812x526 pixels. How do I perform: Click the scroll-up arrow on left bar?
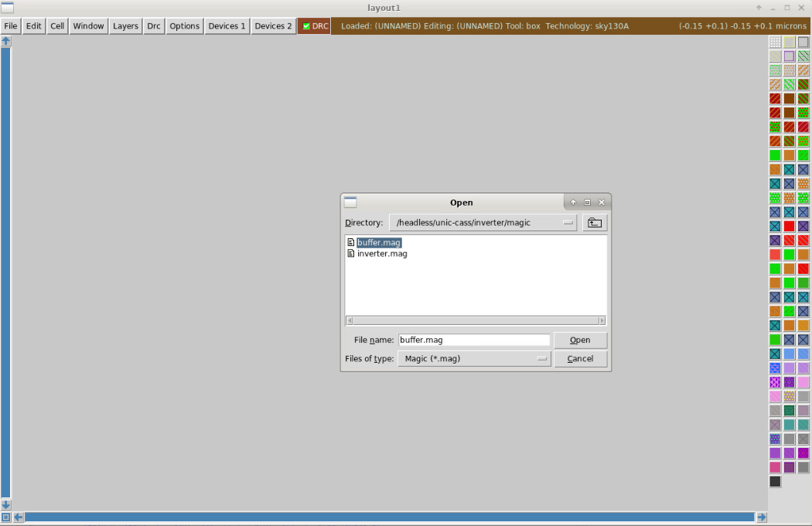click(5, 41)
